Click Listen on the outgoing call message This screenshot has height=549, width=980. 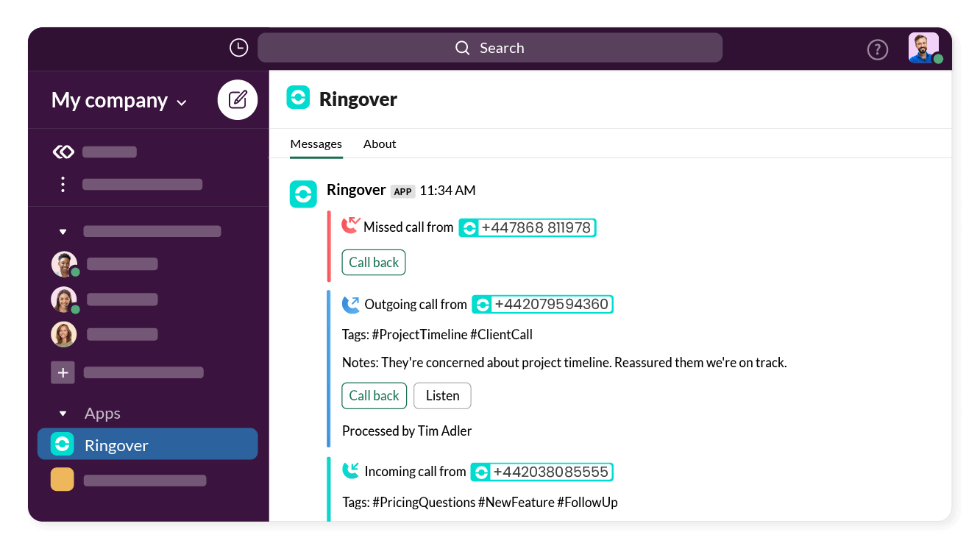(x=441, y=395)
